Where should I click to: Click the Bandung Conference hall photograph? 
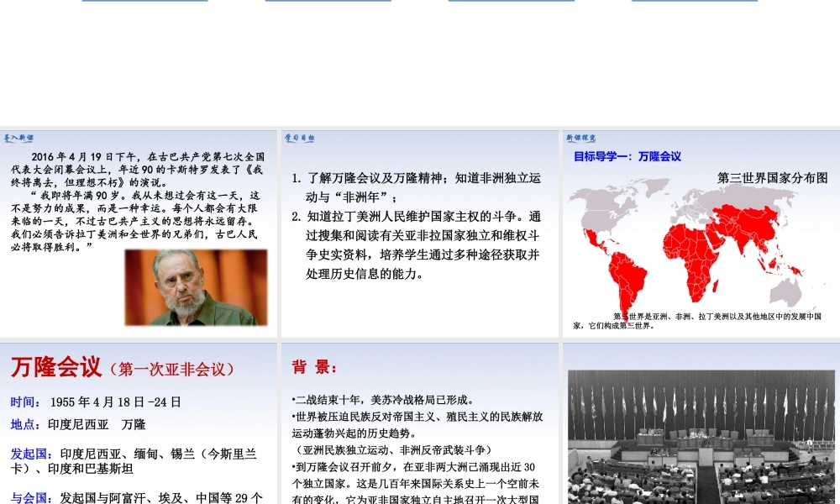pos(701,437)
